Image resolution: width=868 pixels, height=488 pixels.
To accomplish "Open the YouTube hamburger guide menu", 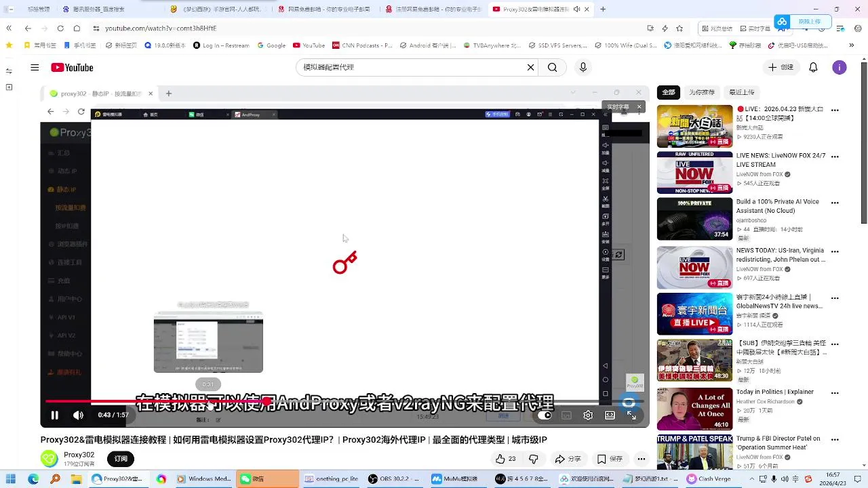I will pyautogui.click(x=35, y=67).
